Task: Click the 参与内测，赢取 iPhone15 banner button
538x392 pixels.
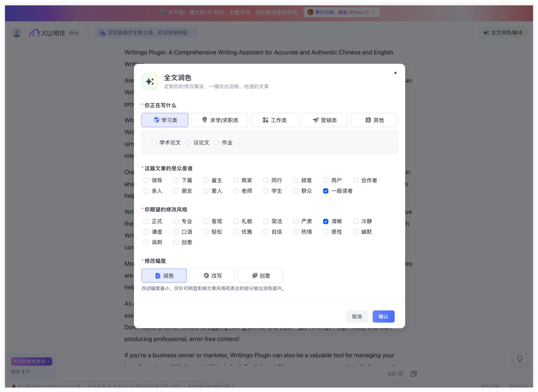Action: [x=341, y=12]
